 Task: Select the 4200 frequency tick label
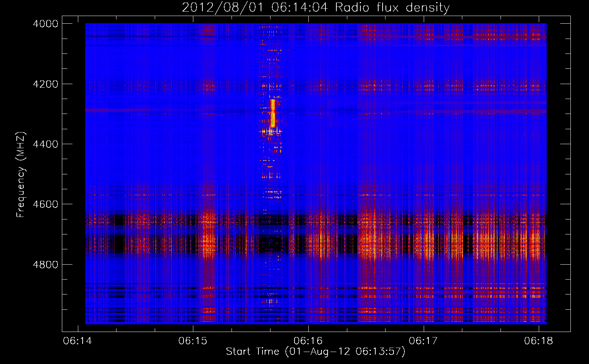tap(46, 84)
